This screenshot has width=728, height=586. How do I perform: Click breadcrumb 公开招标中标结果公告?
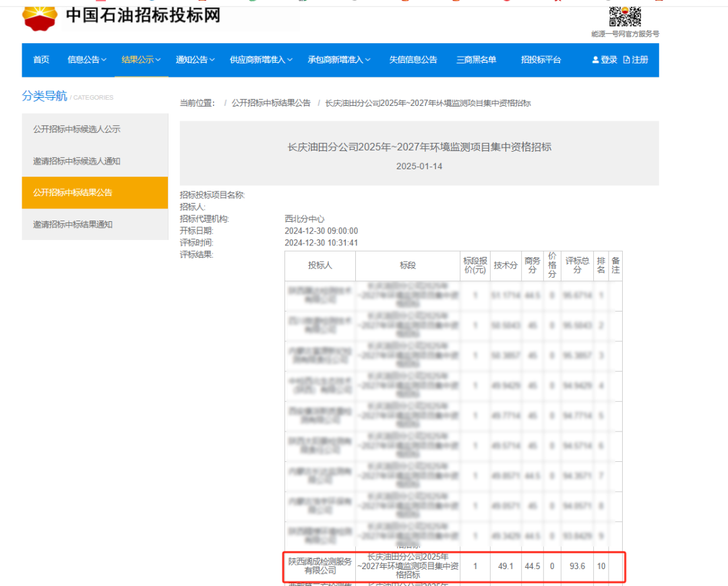(x=271, y=103)
